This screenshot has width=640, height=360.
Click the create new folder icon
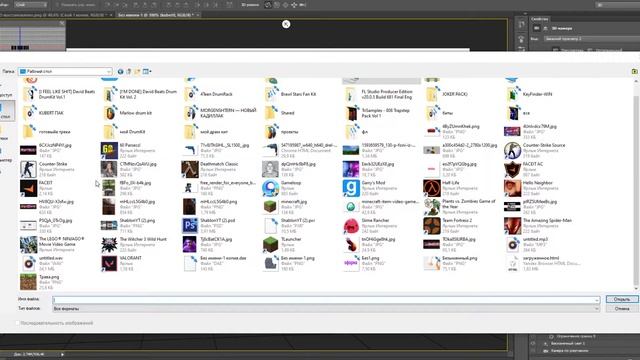137,71
